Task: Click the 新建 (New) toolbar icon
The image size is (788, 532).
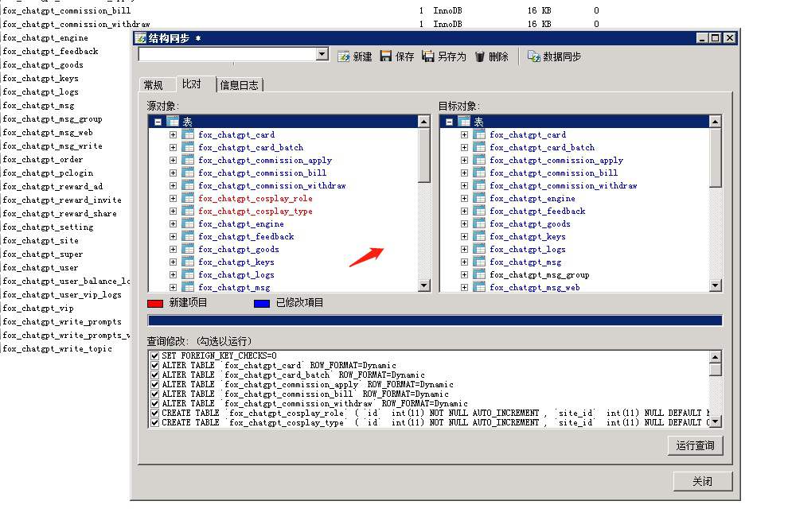Action: point(344,56)
